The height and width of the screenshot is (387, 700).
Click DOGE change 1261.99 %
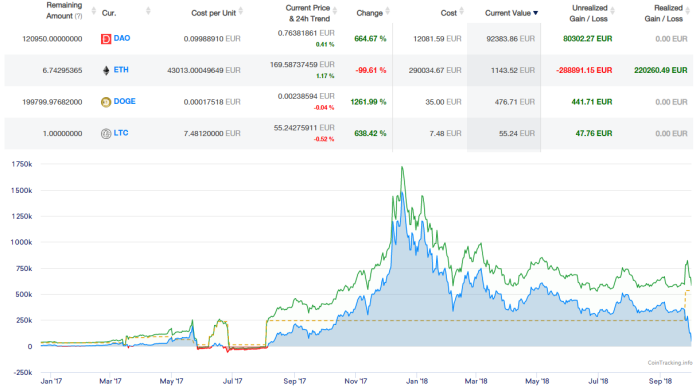(368, 102)
